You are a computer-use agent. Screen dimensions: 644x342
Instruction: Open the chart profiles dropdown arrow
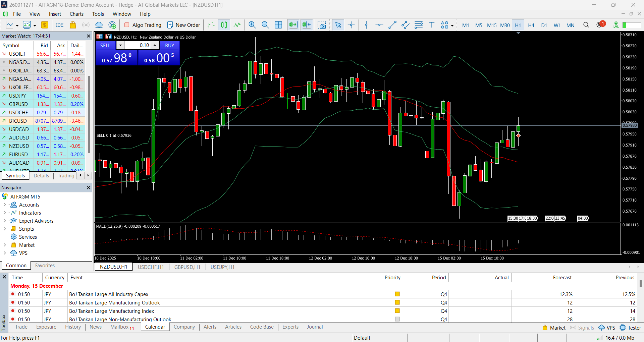tap(35, 25)
